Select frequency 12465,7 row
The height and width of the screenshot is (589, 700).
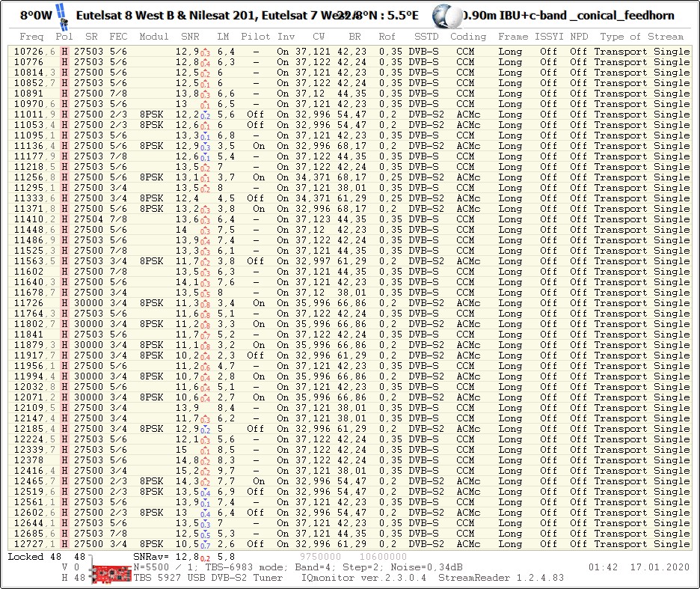tap(350, 481)
